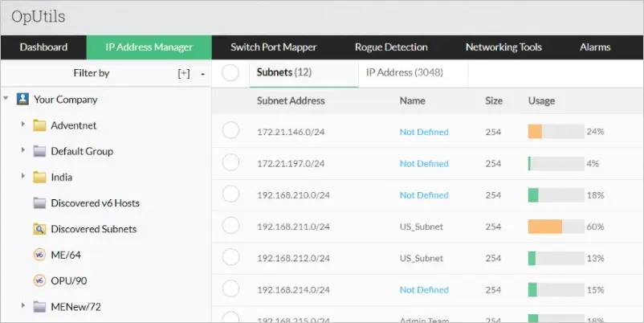Image resolution: width=644 pixels, height=323 pixels.
Task: Click the Discovered v6 Hosts folder icon
Action: [39, 202]
